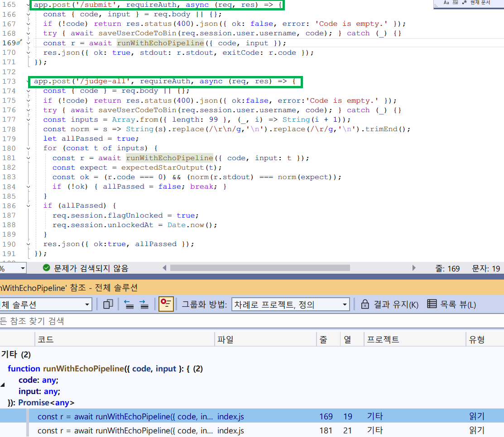The height and width of the screenshot is (437, 504).
Task: Select the reference result at line 181
Action: point(252,430)
